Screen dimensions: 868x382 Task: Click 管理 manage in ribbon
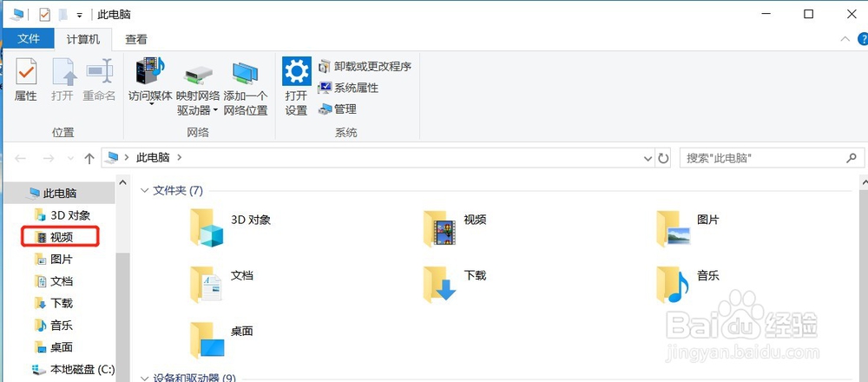point(337,109)
